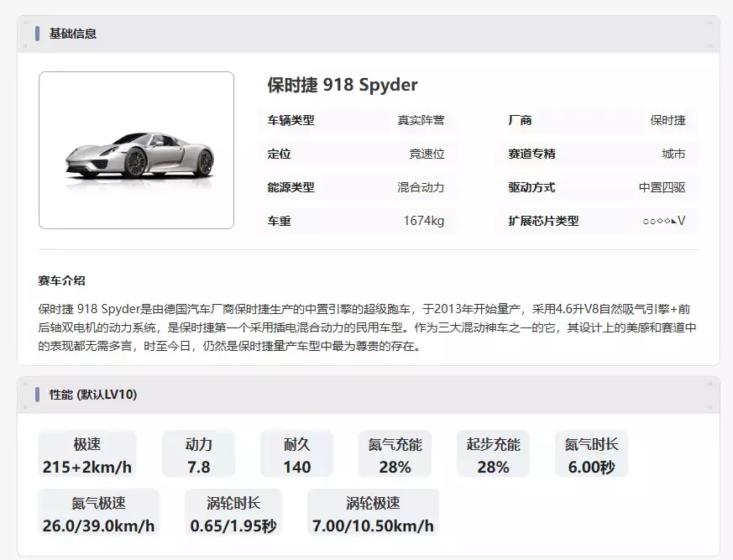The height and width of the screenshot is (560, 733).
Task: Click the 涡轮时长 stat label
Action: click(233, 503)
